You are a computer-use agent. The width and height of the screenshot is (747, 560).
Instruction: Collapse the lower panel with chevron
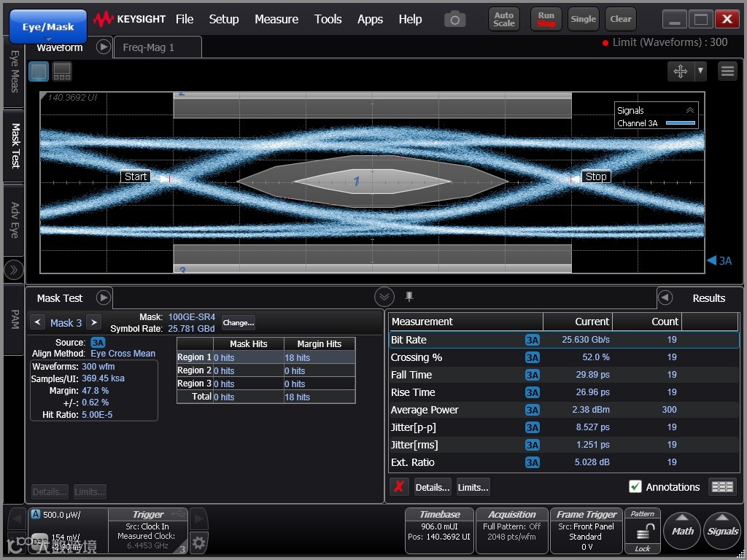tap(384, 297)
